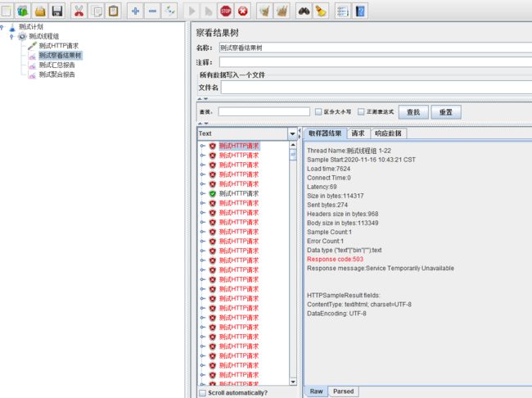This screenshot has width=532, height=398.
Task: Expand all with the plus icon
Action: pos(135,11)
